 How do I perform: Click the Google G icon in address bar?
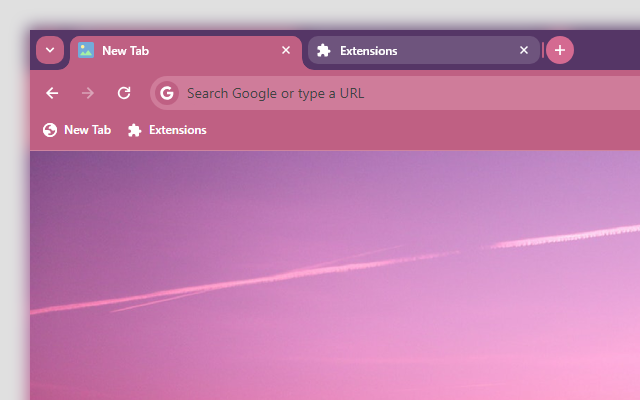(167, 93)
